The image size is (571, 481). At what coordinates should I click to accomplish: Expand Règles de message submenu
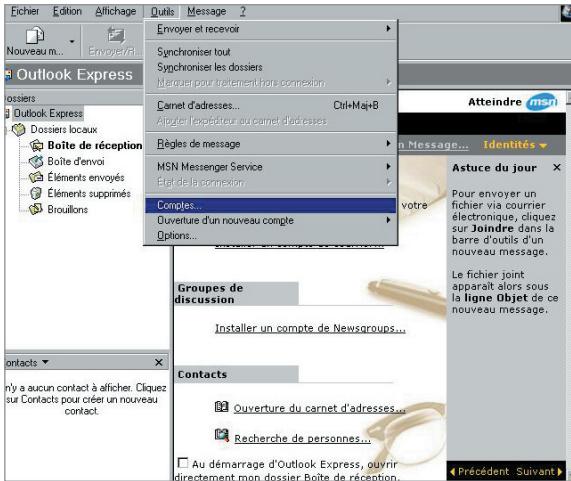tap(271, 144)
